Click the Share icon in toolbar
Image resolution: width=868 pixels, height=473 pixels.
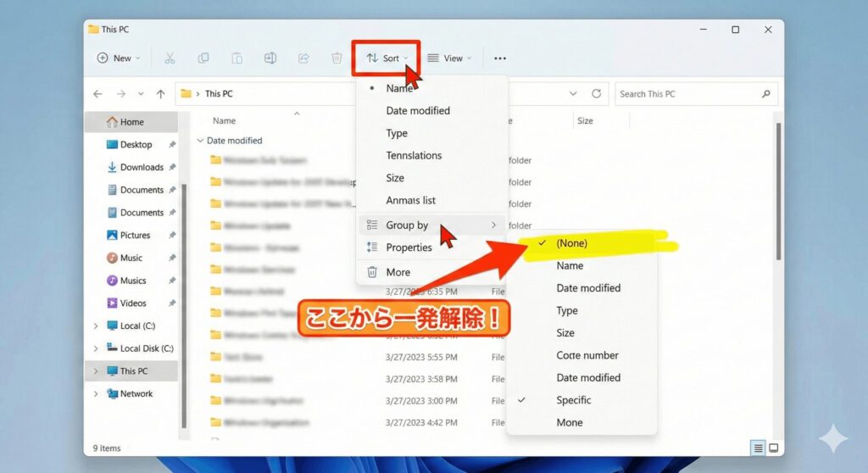coord(303,58)
